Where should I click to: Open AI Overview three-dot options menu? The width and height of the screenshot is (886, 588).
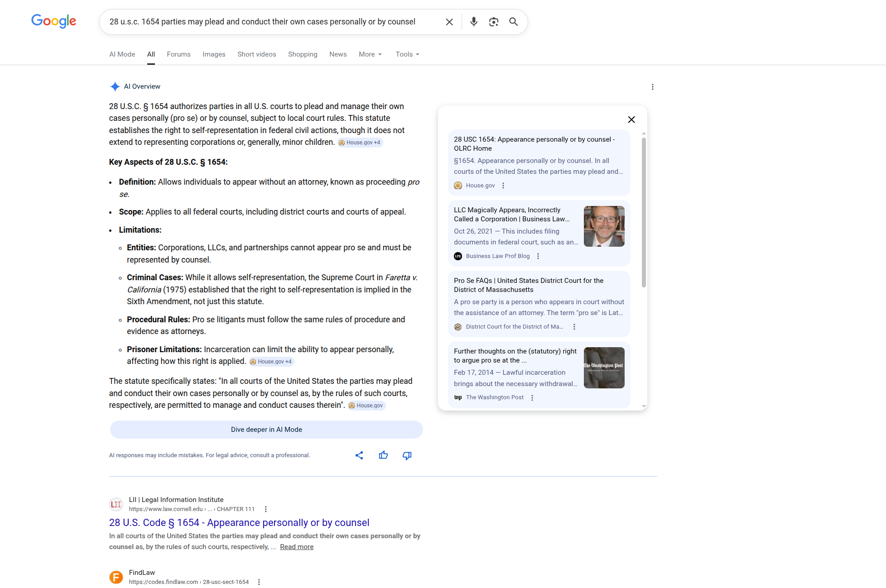[x=652, y=87]
